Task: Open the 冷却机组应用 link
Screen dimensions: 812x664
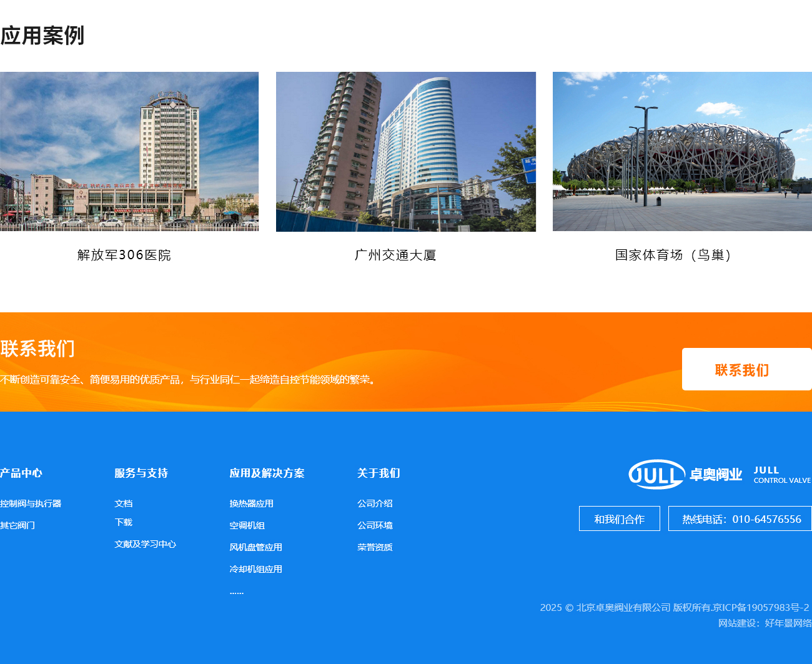Action: coord(255,569)
